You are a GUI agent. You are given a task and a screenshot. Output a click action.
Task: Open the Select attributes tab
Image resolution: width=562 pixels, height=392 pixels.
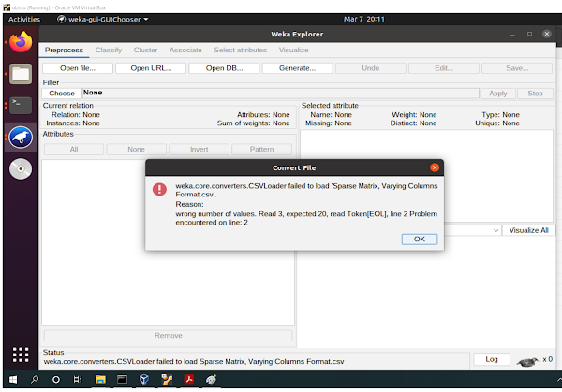241,51
